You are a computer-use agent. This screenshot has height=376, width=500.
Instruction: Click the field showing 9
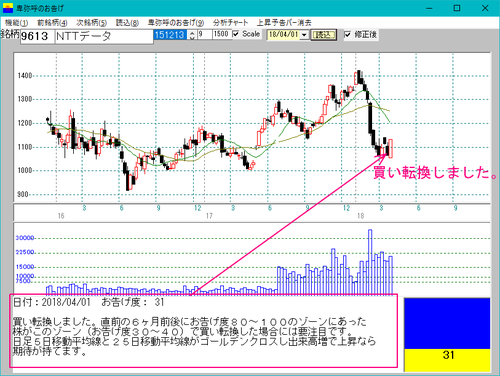pyautogui.click(x=204, y=34)
